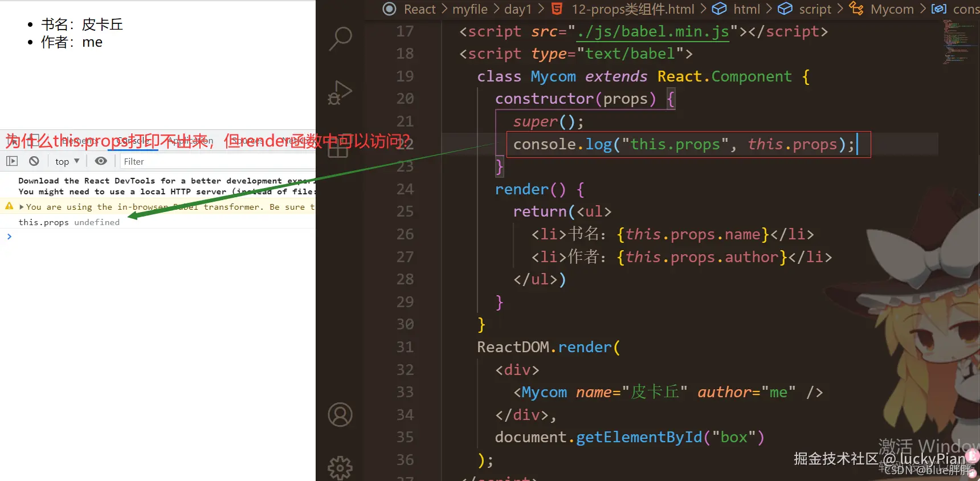980x481 pixels.
Task: Open the Manage gear icon
Action: tap(340, 467)
